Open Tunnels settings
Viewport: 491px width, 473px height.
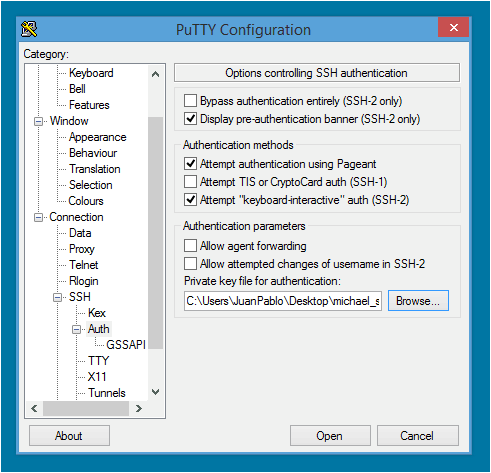(x=107, y=393)
